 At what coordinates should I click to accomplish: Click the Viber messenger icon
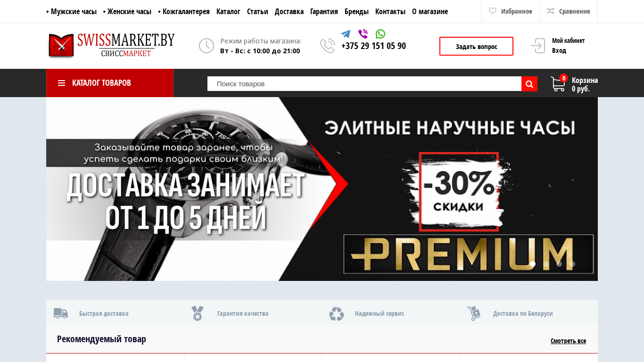[x=363, y=34]
